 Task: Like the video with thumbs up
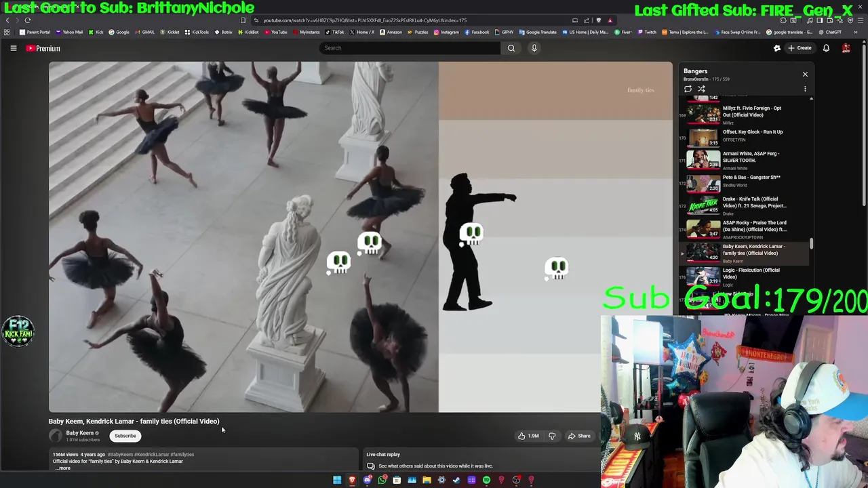coord(528,436)
